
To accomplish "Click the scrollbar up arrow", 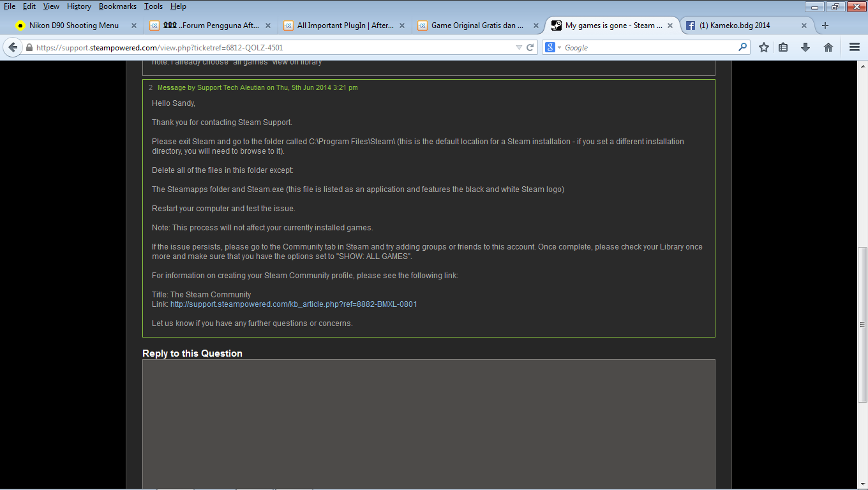I will pos(862,66).
